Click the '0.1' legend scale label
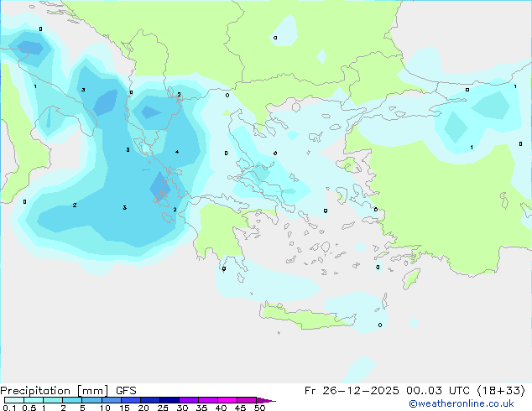 tap(9, 408)
